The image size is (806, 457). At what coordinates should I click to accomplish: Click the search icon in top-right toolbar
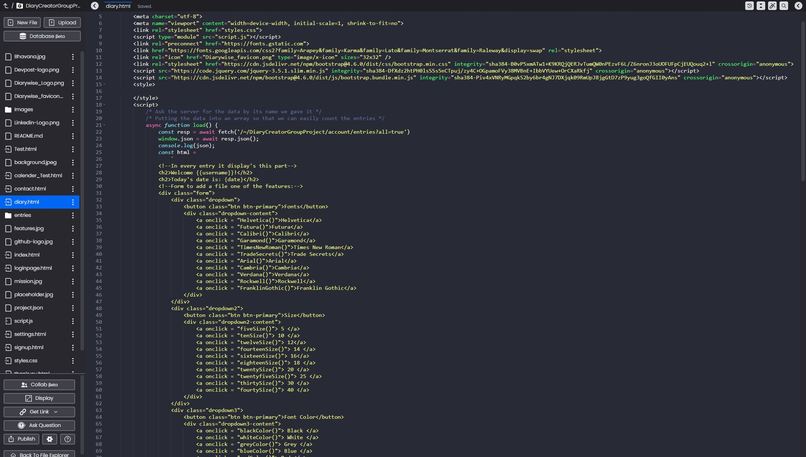(783, 6)
